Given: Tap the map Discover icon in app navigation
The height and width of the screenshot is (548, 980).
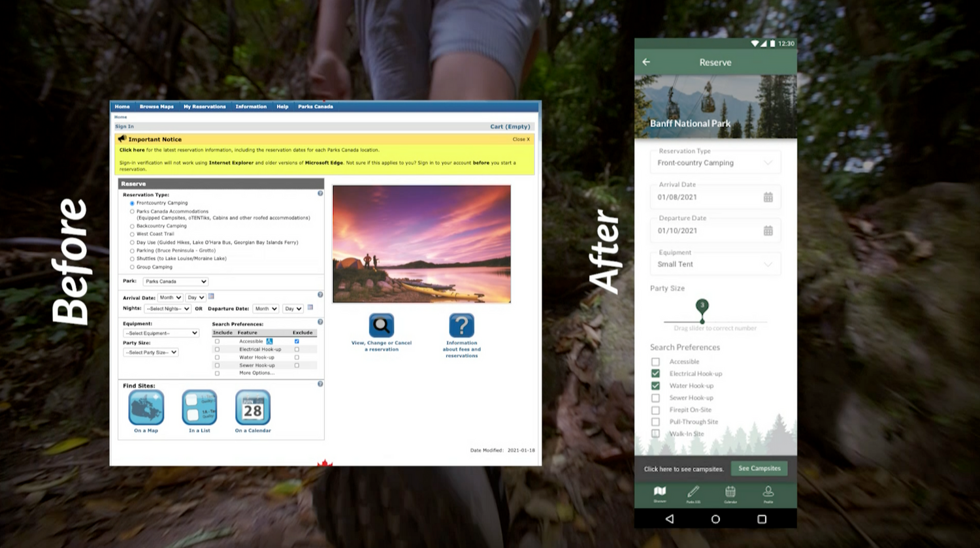Looking at the screenshot, I should click(x=660, y=492).
